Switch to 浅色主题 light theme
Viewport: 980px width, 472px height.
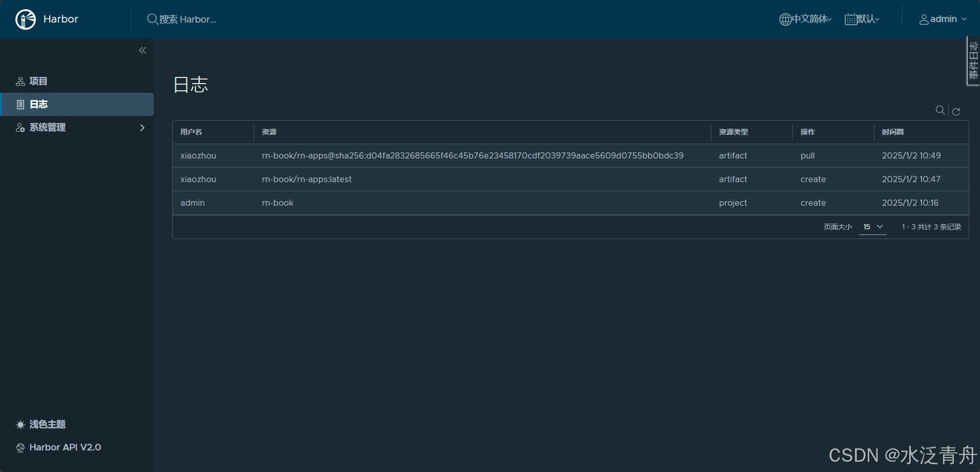pyautogui.click(x=48, y=424)
